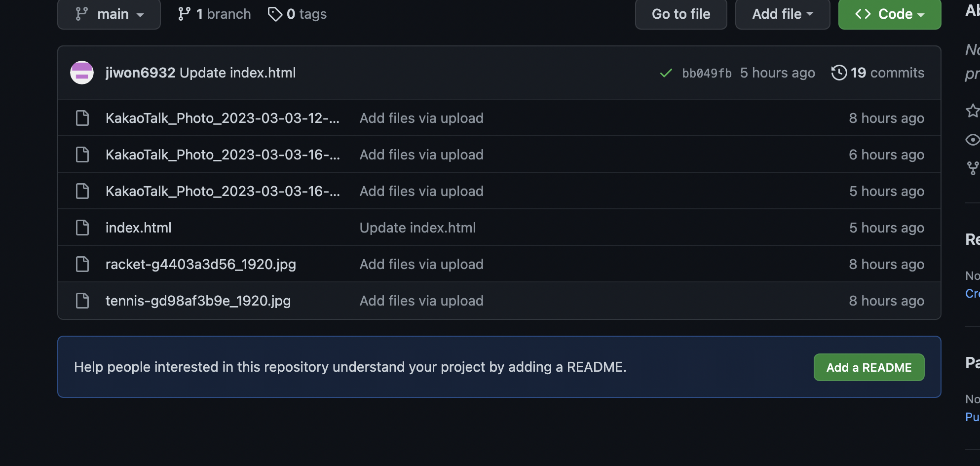The image size is (980, 466).
Task: Click the file icon beside racket-g4403a3d56_1920.jpg
Action: (x=82, y=264)
